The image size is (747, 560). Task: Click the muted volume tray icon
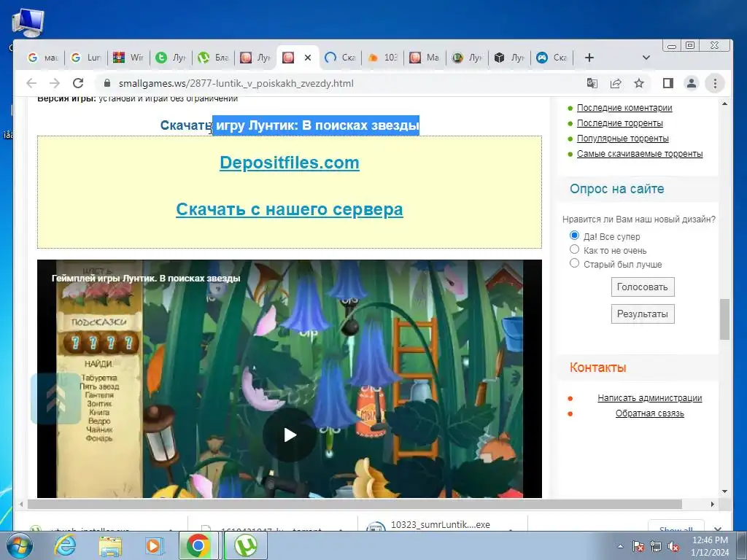tap(673, 546)
